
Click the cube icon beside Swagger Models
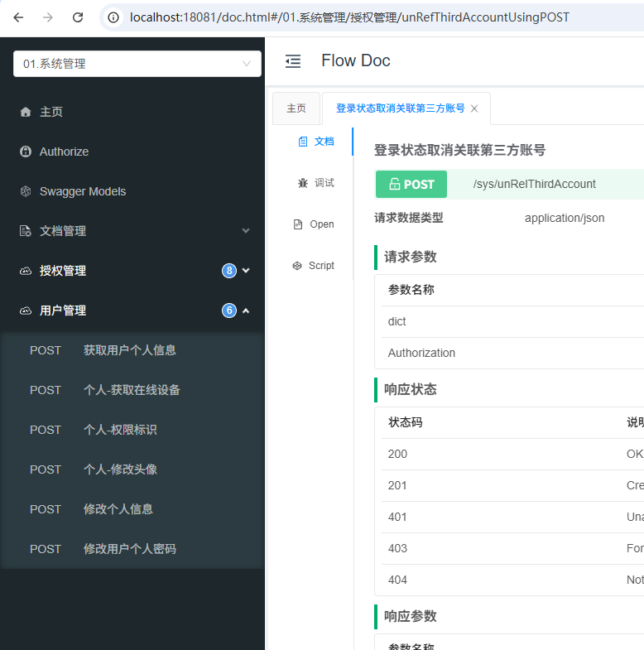[x=25, y=191]
